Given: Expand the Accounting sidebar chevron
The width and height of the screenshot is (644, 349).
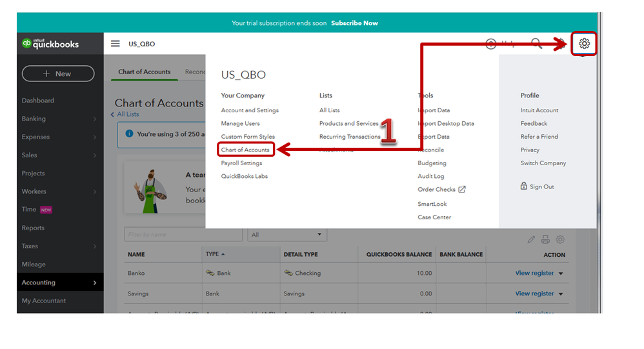Looking at the screenshot, I should click(95, 283).
